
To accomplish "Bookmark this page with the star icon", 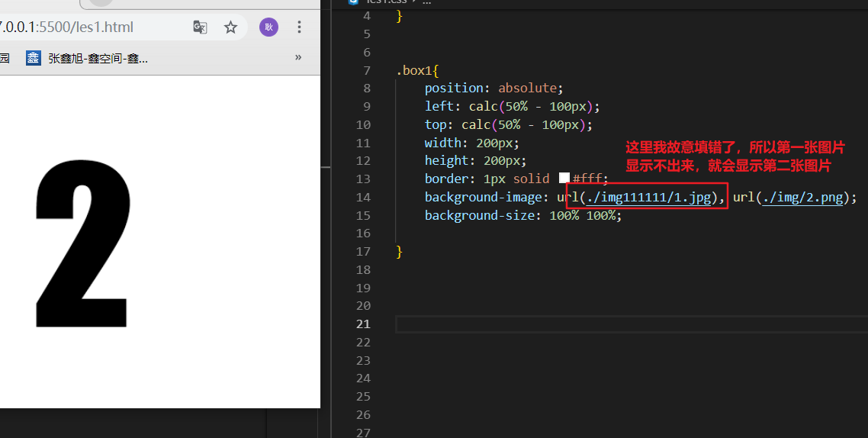I will [x=230, y=27].
